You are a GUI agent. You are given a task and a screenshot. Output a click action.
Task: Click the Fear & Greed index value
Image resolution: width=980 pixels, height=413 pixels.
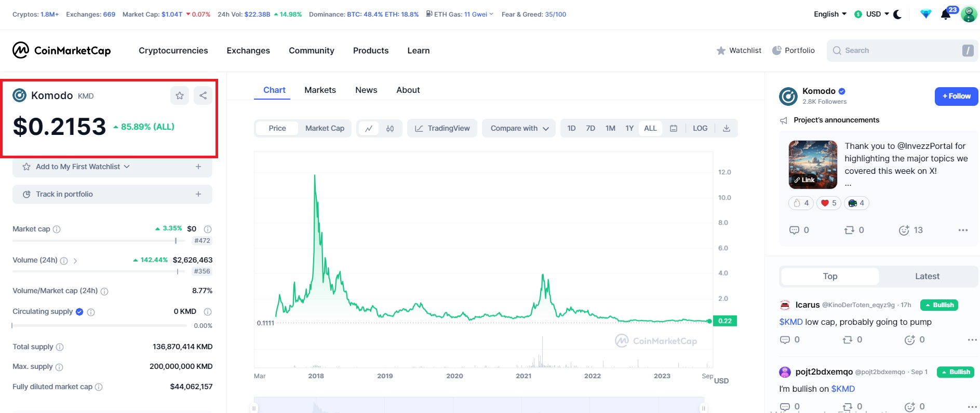556,14
